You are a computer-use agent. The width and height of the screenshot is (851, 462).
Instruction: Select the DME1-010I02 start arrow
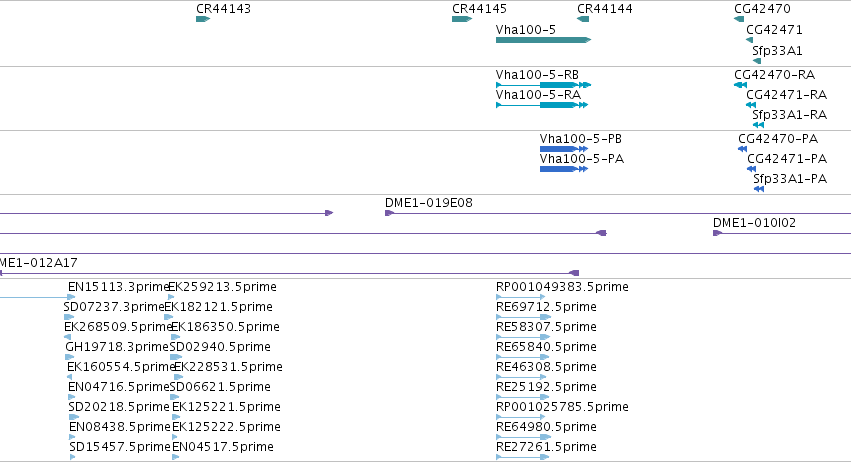(x=717, y=233)
